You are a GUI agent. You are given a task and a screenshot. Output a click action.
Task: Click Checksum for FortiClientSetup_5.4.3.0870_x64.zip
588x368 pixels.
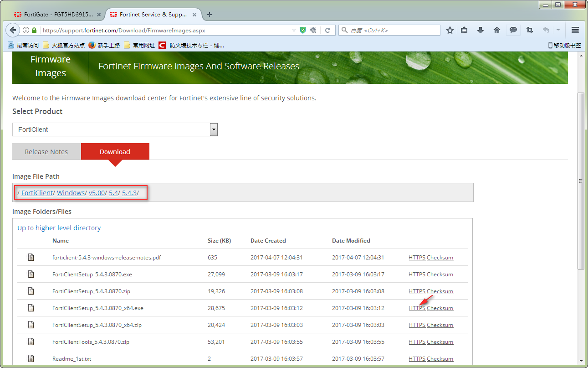pos(440,325)
